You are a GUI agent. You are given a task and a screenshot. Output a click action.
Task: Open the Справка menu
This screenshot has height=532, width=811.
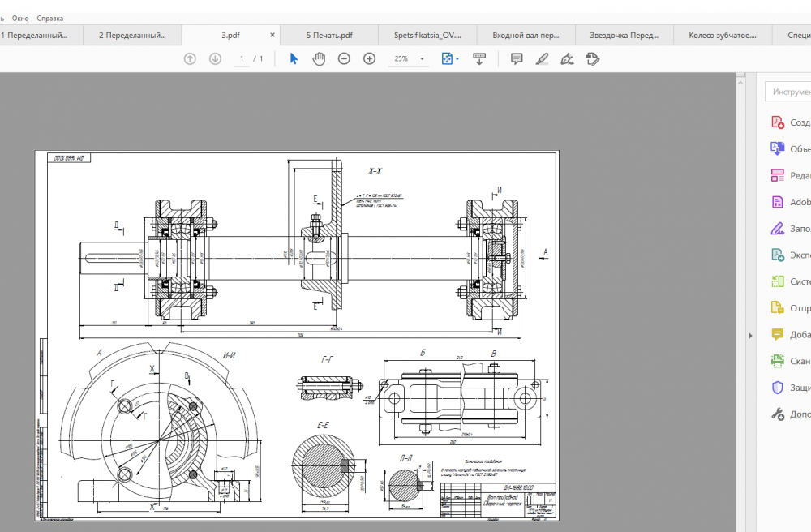tap(49, 18)
